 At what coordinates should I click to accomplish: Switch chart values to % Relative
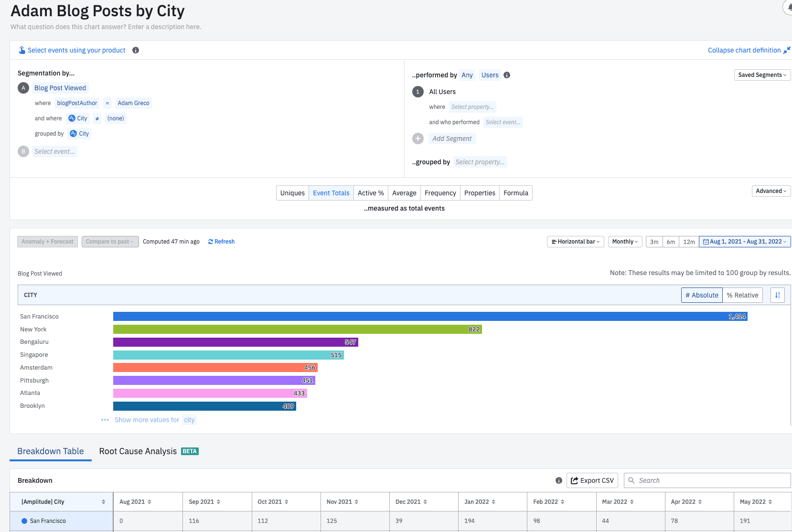(742, 295)
